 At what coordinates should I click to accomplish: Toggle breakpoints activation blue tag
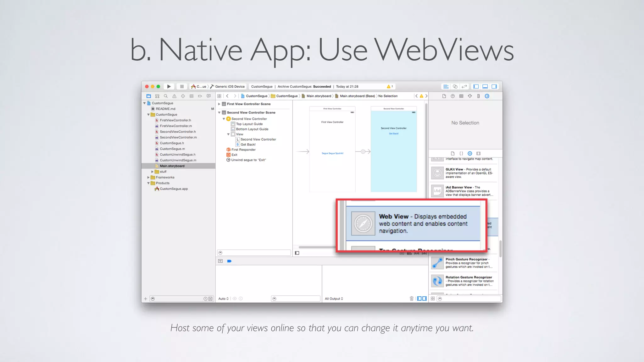(230, 261)
